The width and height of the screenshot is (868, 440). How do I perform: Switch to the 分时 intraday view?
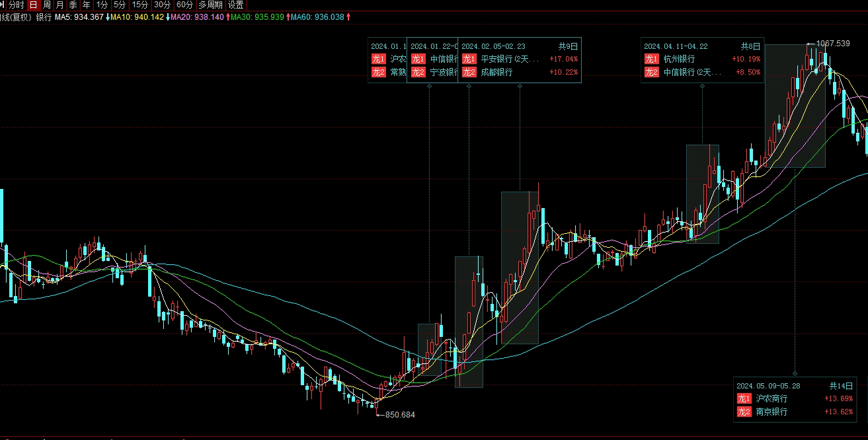coord(17,5)
